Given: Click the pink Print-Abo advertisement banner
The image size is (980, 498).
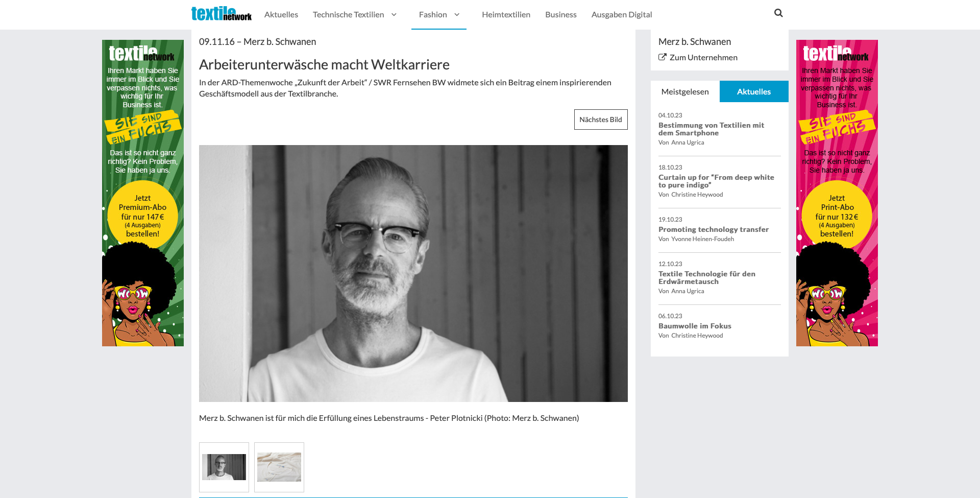Looking at the screenshot, I should pyautogui.click(x=837, y=193).
